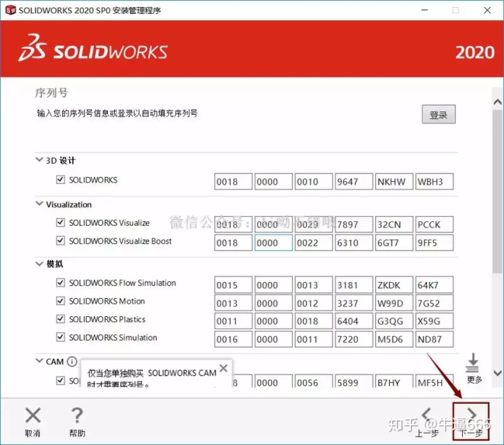The width and height of the screenshot is (504, 445).
Task: Click SOLIDWORKS serial field containing 9647
Action: (x=354, y=181)
